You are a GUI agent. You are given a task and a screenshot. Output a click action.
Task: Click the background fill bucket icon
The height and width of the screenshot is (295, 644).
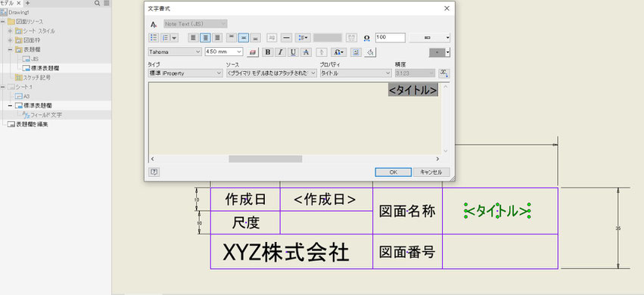(369, 52)
